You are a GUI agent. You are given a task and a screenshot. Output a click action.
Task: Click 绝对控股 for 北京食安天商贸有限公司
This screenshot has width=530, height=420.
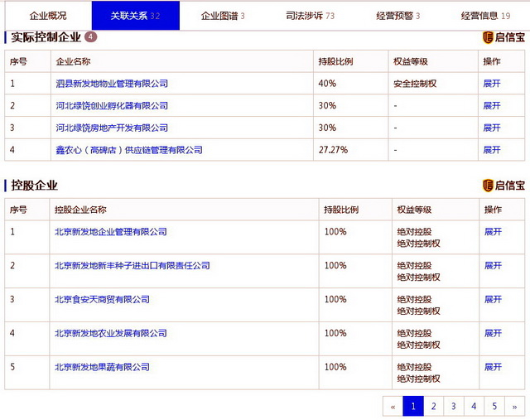414,300
